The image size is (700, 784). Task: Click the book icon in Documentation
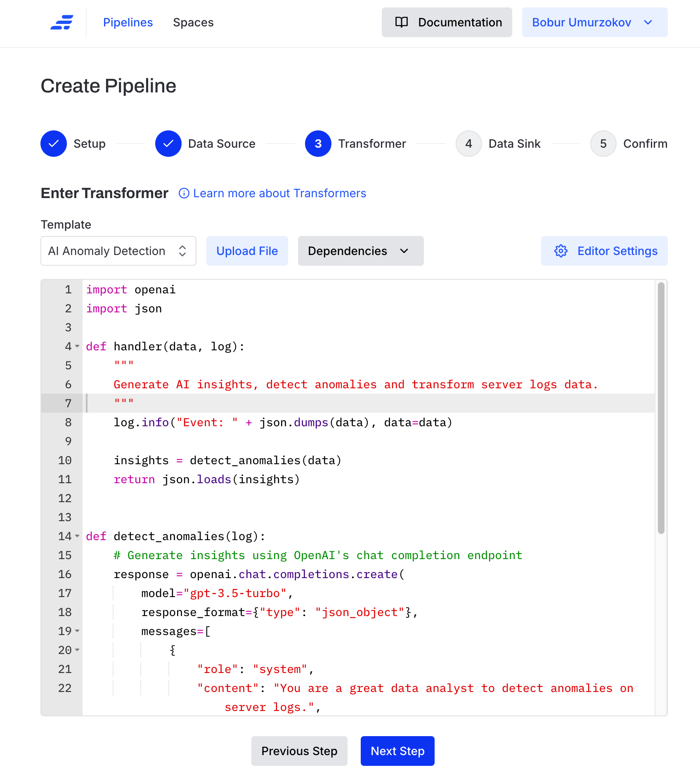[402, 22]
